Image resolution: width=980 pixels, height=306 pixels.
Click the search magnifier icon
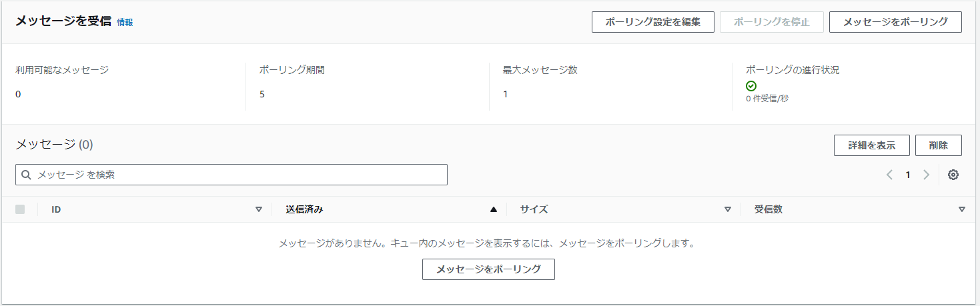click(27, 175)
